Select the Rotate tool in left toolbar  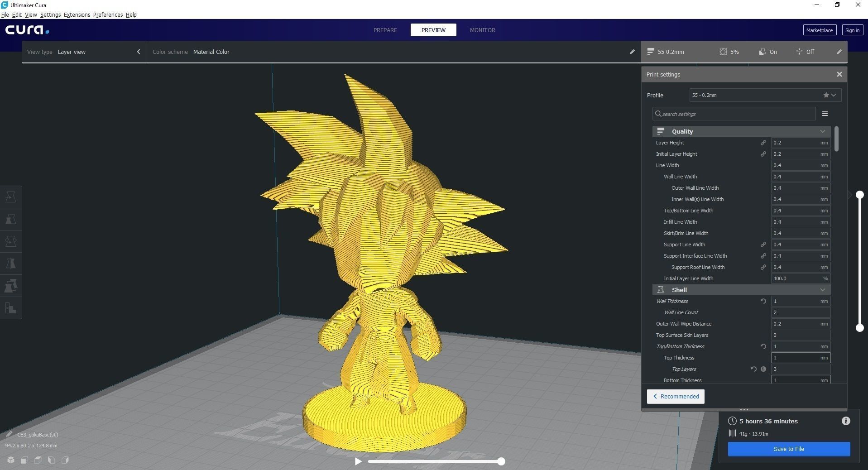(x=11, y=241)
